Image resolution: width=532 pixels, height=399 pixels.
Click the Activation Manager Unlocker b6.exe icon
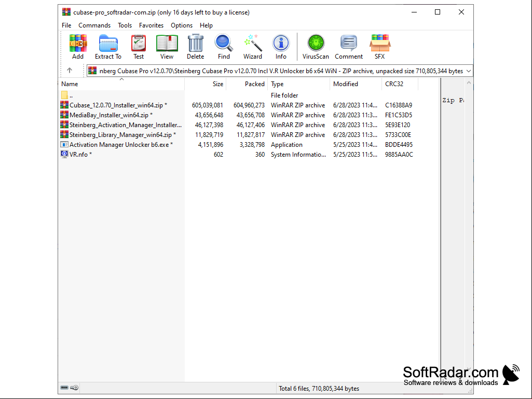[x=64, y=144]
